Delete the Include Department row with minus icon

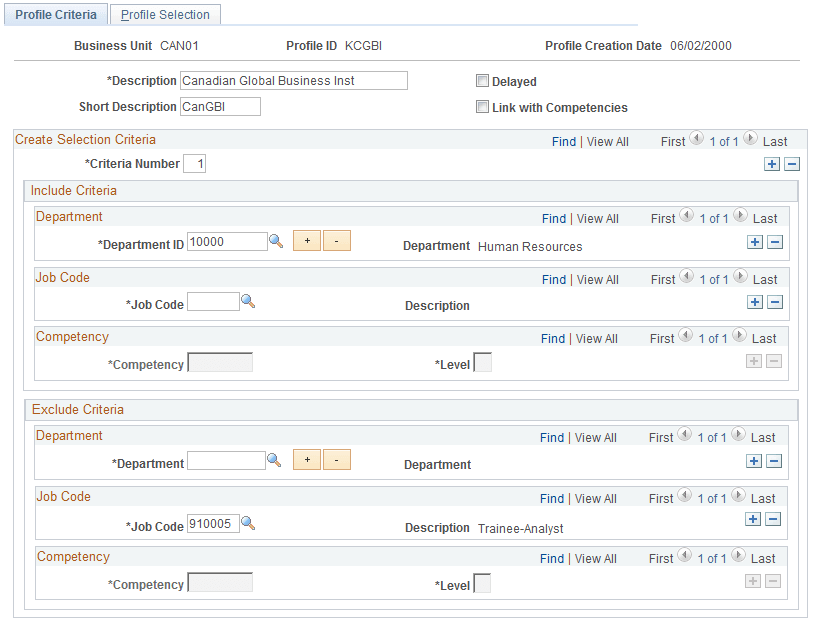[773, 241]
